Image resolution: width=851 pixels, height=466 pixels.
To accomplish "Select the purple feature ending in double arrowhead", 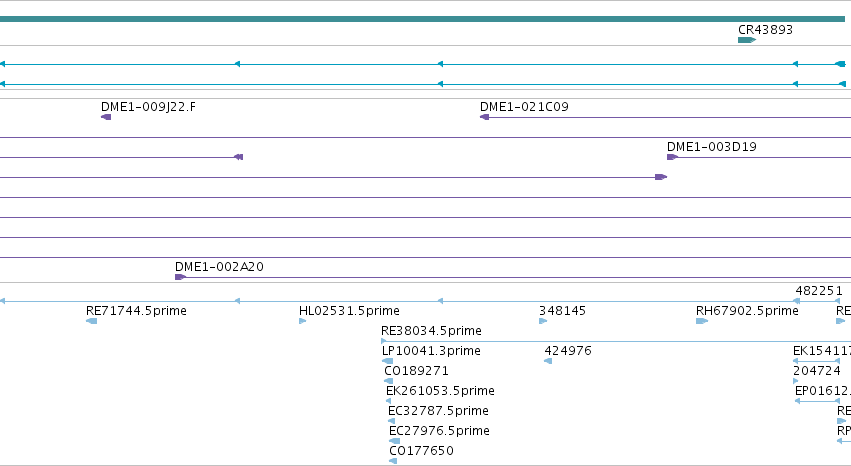I will [x=238, y=157].
